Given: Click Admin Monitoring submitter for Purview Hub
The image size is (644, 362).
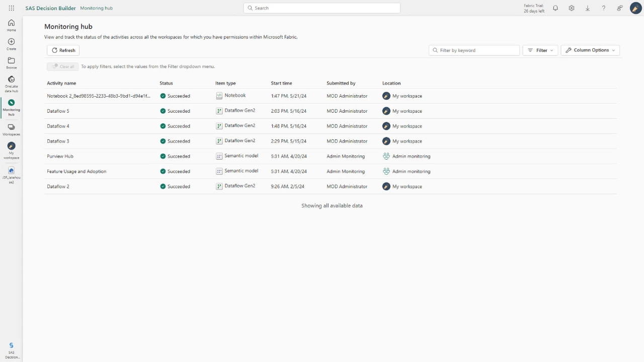Looking at the screenshot, I should pyautogui.click(x=346, y=156).
